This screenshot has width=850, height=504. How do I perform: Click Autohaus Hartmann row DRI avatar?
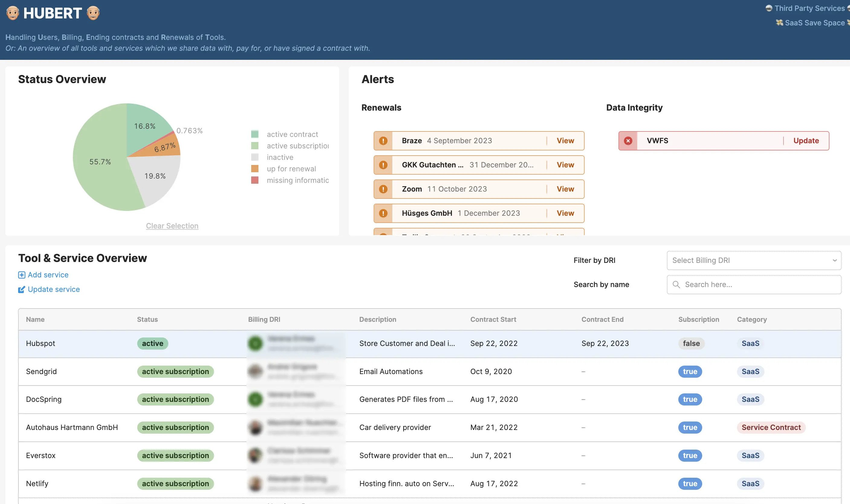pyautogui.click(x=255, y=427)
